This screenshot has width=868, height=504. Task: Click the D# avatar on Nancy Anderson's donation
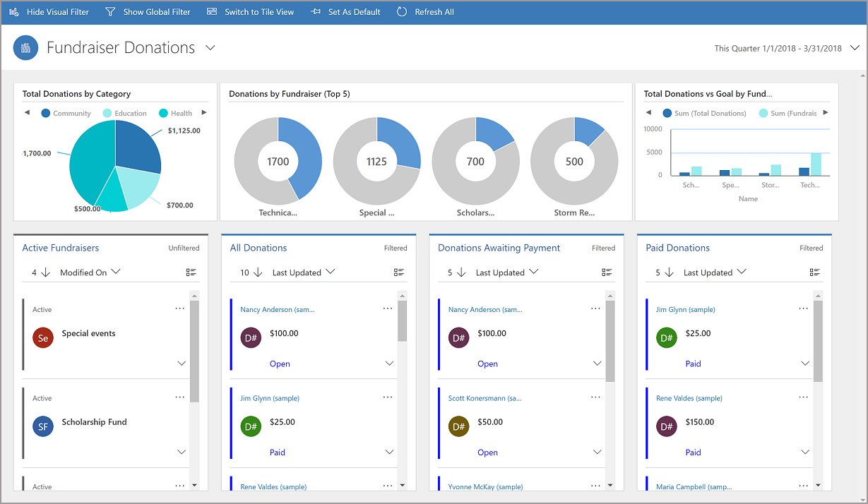click(251, 337)
